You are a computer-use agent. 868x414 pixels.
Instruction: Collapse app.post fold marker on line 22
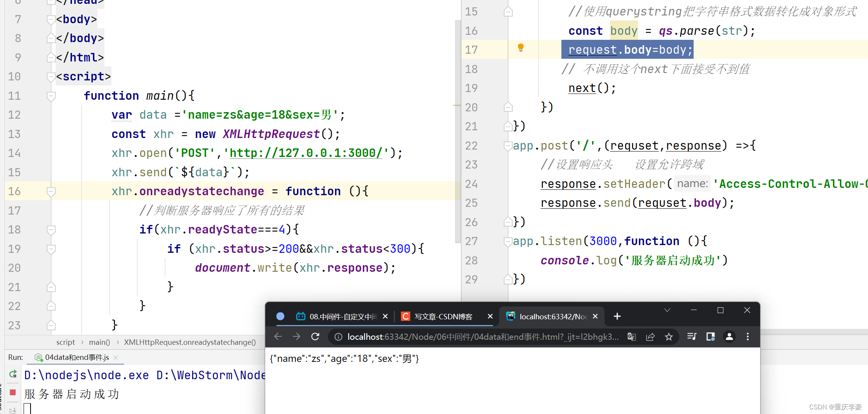point(508,146)
